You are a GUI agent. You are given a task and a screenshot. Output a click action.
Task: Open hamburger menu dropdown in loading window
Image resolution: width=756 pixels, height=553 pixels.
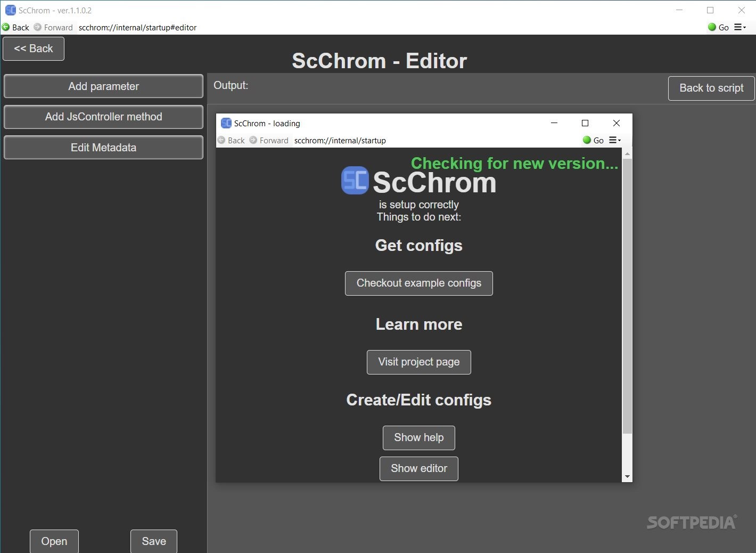click(x=615, y=140)
